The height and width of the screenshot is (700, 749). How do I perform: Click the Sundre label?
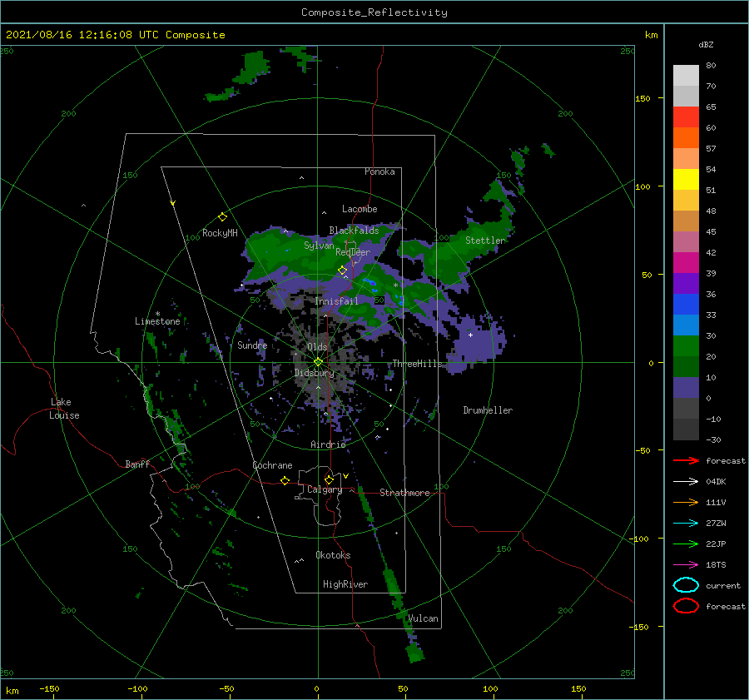(252, 345)
